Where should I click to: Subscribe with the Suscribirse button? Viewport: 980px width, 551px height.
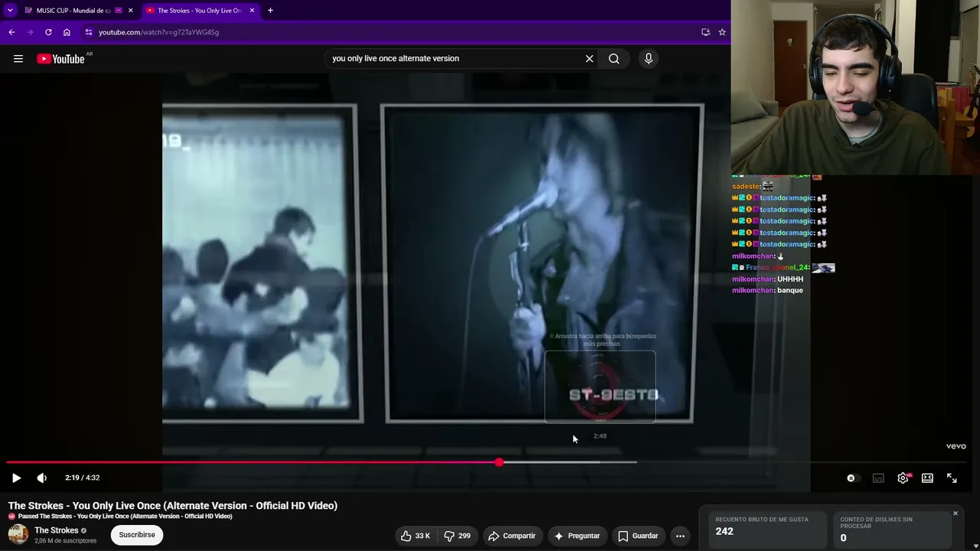tap(137, 535)
